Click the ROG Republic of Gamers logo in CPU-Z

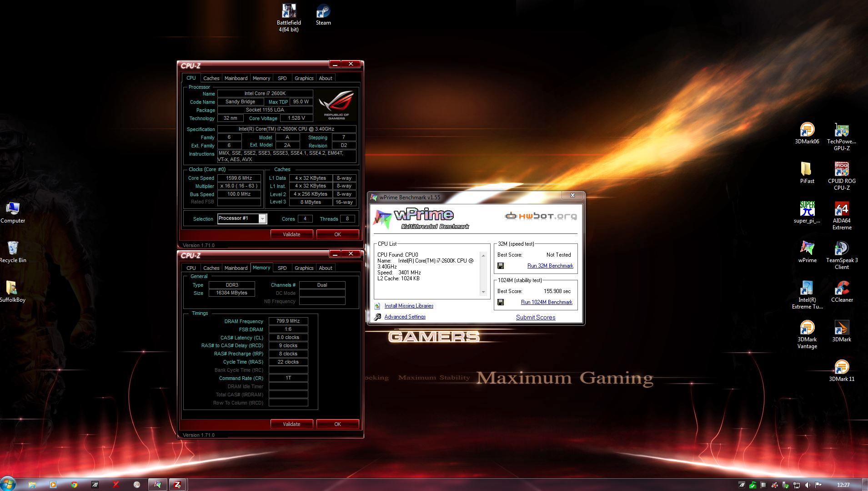point(336,105)
